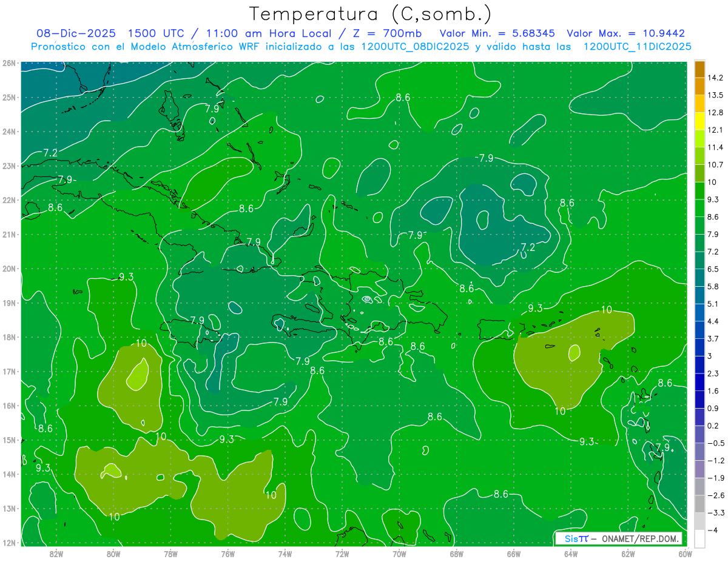Image resolution: width=728 pixels, height=562 pixels.
Task: Click the '60W' longitude axis label
Action: 685,554
